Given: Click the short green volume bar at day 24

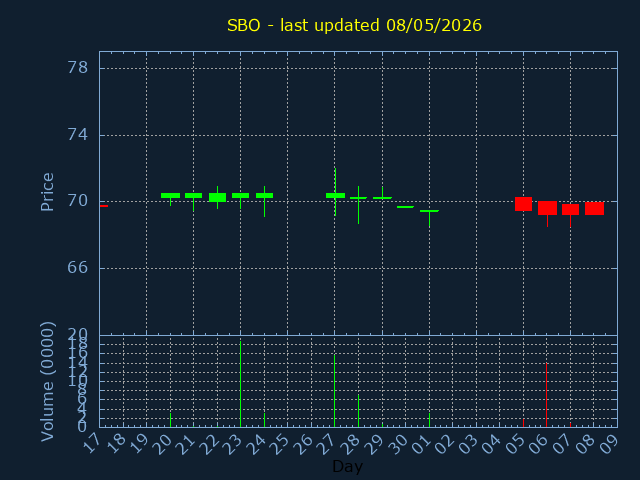Looking at the screenshot, I should (264, 420).
